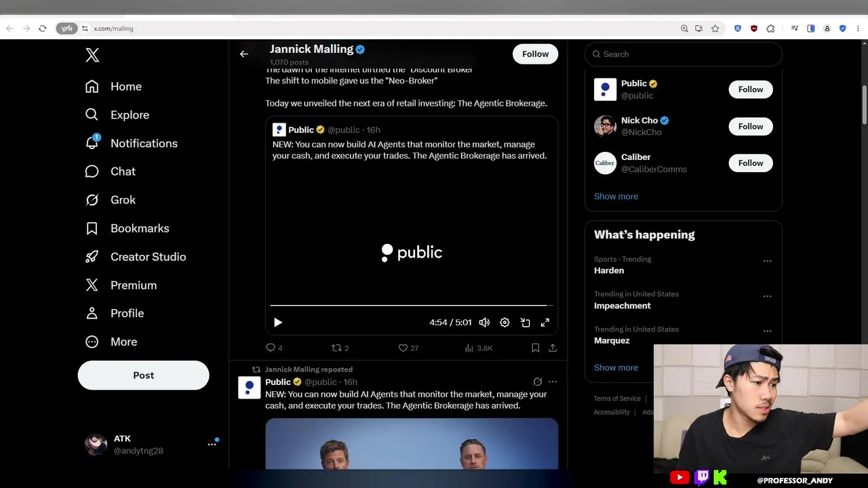Like the post with 27 likes
This screenshot has width=868, height=488.
(x=408, y=348)
